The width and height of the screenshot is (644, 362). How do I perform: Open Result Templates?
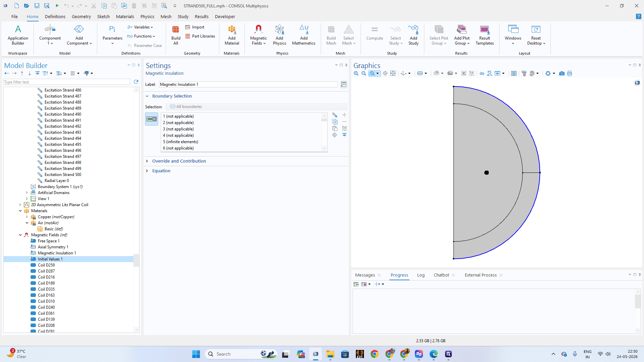tap(485, 35)
